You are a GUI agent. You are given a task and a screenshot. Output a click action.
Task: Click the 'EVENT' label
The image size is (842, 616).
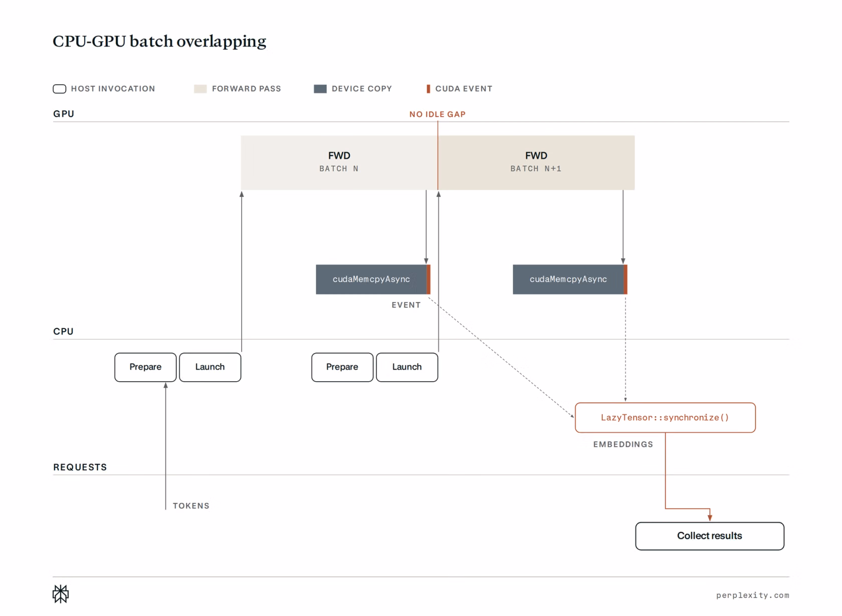coord(406,305)
